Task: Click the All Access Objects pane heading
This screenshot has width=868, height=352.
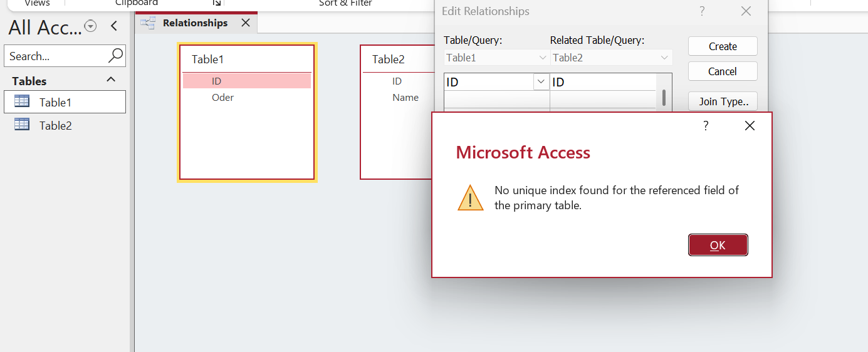Action: coord(45,28)
